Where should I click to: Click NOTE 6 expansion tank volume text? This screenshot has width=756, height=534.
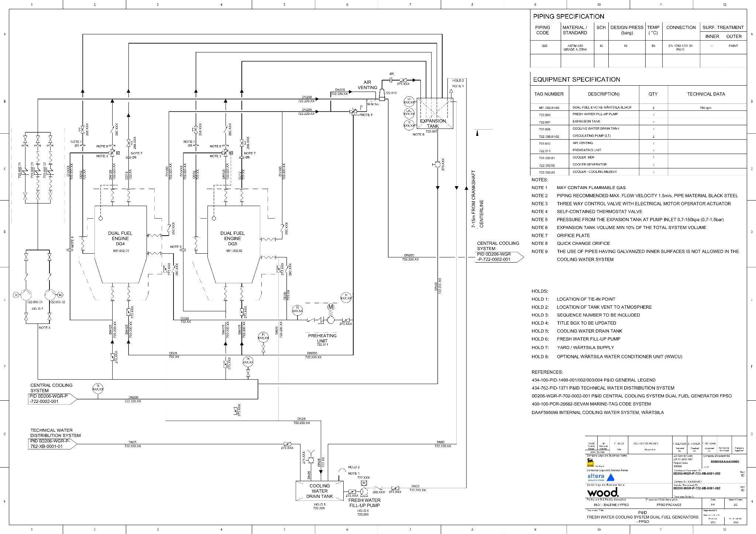click(x=619, y=227)
